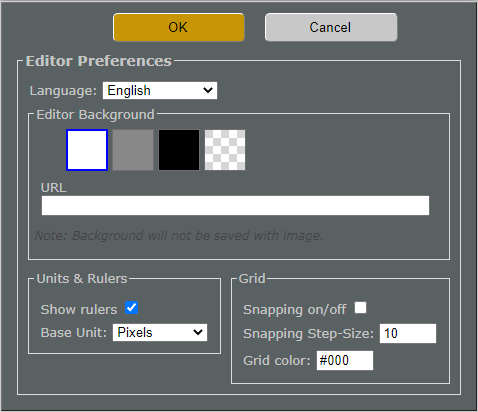Click the Snapping Step-Size field showing 10

pos(408,333)
